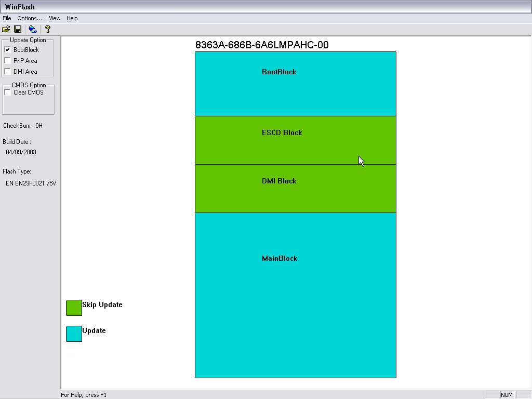Select the ESCD Block region
The width and height of the screenshot is (532, 399).
pos(296,140)
